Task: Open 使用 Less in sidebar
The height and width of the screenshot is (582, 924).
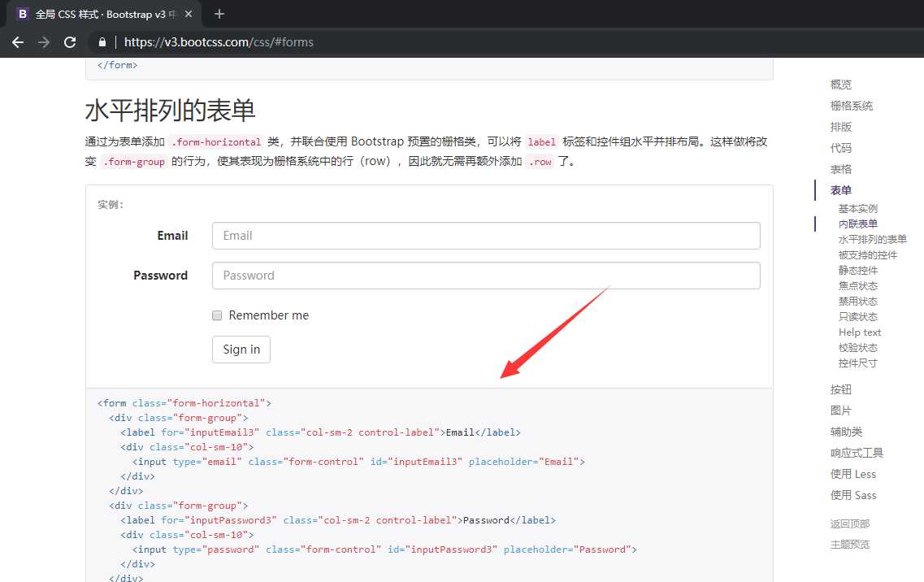Action: (853, 474)
